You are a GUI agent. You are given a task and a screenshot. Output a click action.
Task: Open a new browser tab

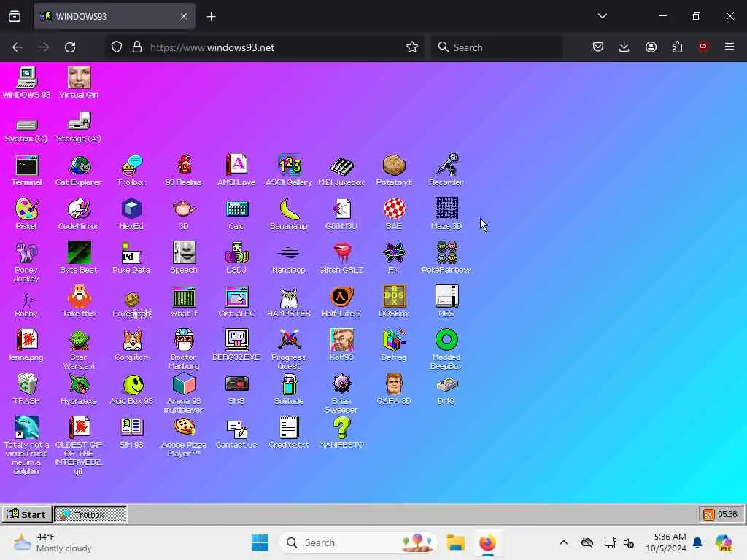click(x=211, y=17)
